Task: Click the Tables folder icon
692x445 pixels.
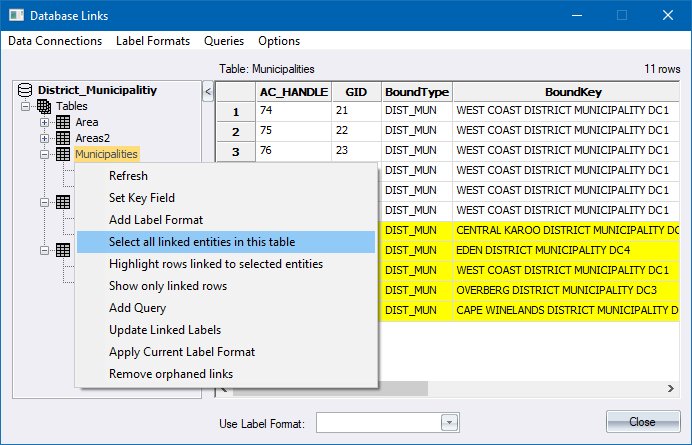Action: (44, 106)
